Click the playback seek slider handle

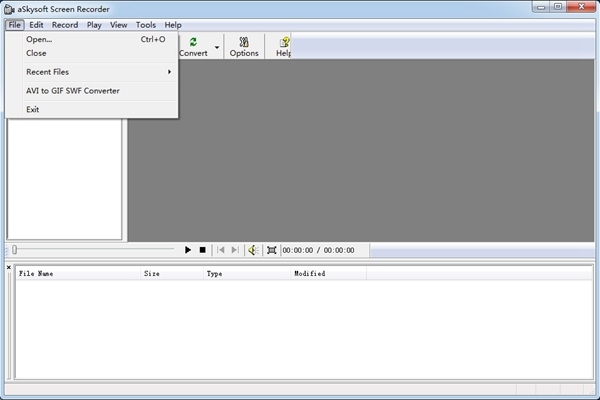click(14, 250)
